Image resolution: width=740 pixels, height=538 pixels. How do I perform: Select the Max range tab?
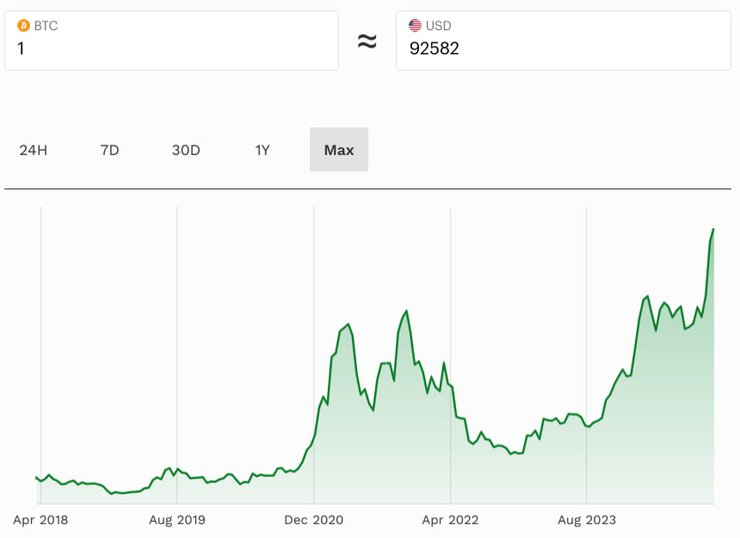339,150
